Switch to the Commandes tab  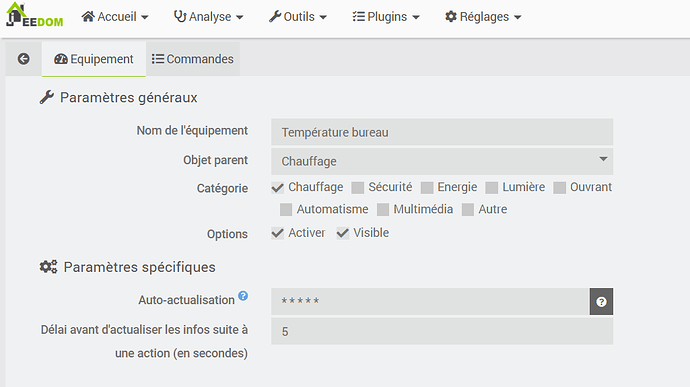[x=193, y=59]
